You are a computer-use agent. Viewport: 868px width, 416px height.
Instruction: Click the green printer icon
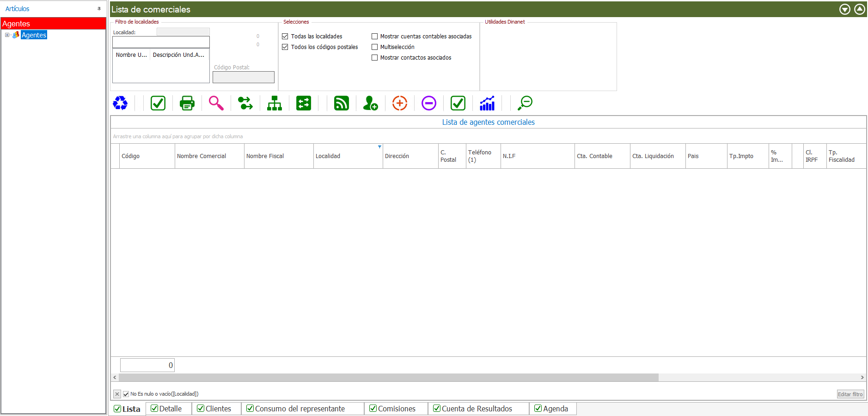click(x=187, y=103)
